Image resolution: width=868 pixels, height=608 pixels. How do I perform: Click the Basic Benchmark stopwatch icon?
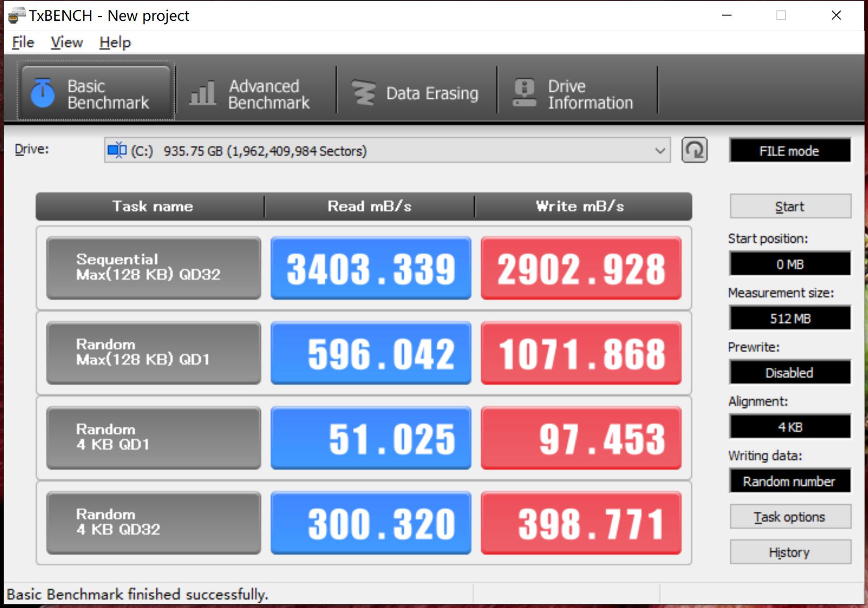point(43,93)
